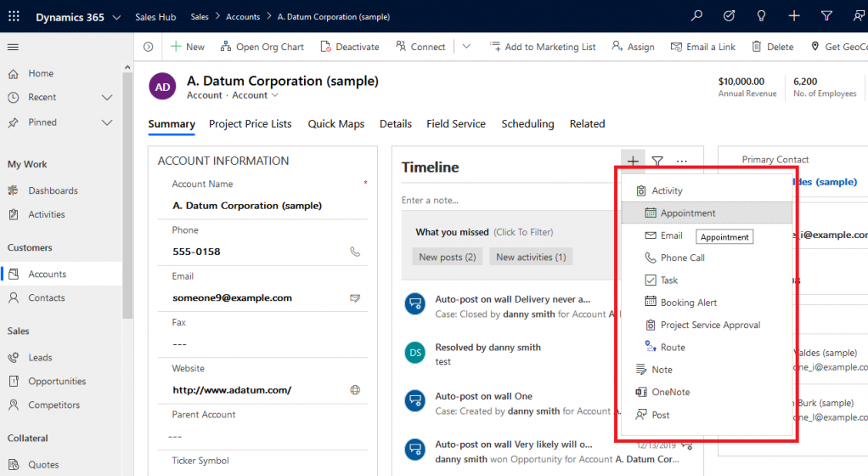Click the phone icon beside 555-0158
The height and width of the screenshot is (476, 868).
tap(355, 252)
